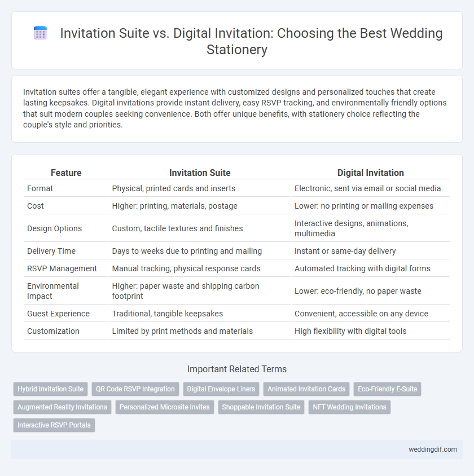Click the intro paragraph about invitation suites

tap(235, 108)
